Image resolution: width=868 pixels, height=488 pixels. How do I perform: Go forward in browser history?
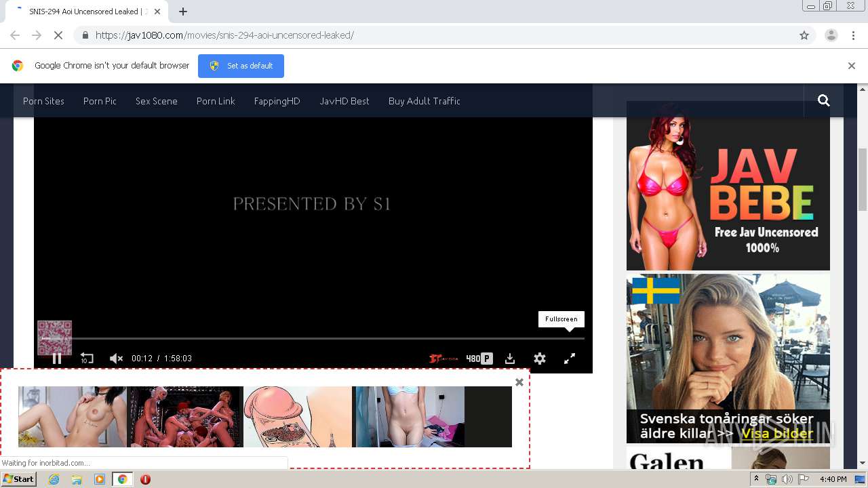point(37,35)
